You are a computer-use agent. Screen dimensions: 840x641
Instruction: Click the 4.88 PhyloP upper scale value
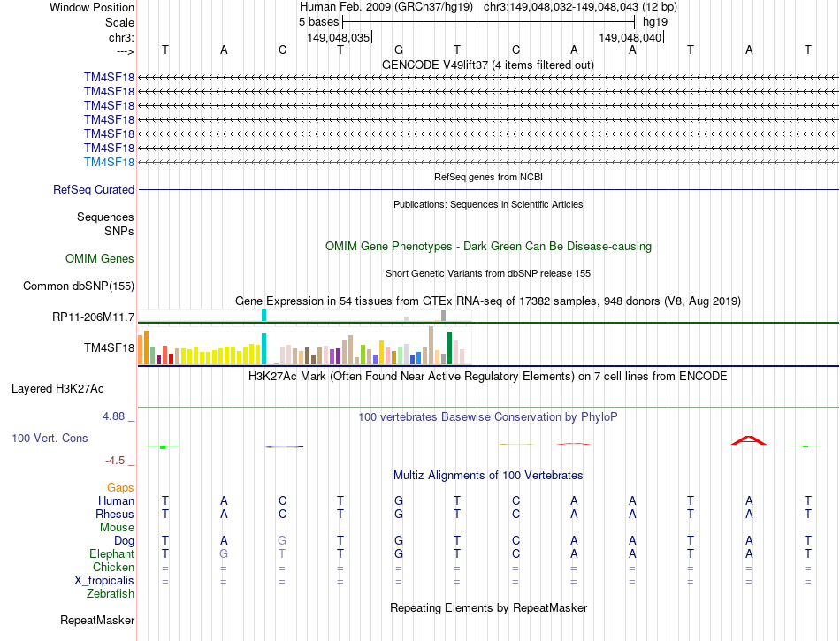point(114,416)
